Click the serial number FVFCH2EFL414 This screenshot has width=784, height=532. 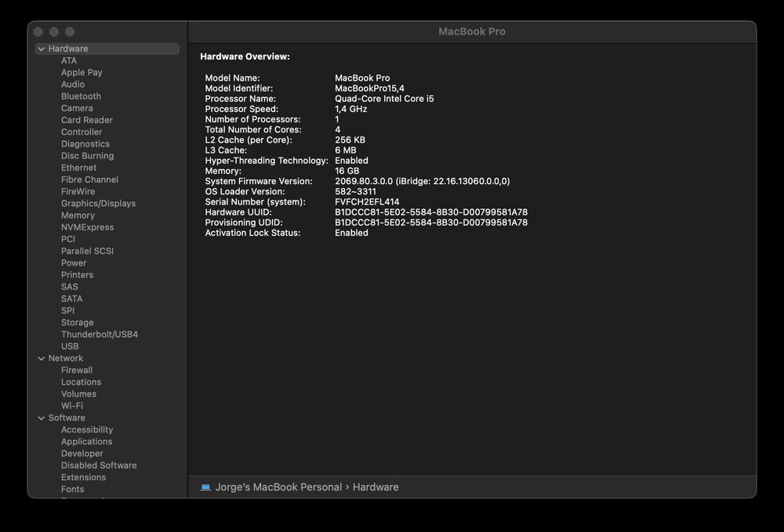click(367, 202)
